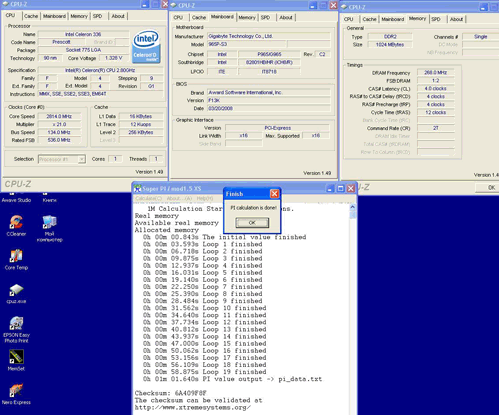Switch to CPU tab in right CPU-Z

[x=349, y=19]
